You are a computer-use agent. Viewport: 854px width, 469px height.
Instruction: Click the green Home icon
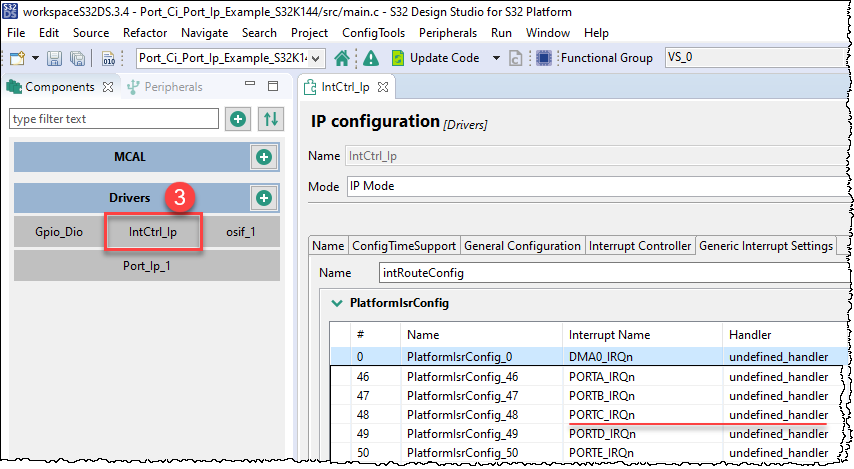(x=342, y=58)
